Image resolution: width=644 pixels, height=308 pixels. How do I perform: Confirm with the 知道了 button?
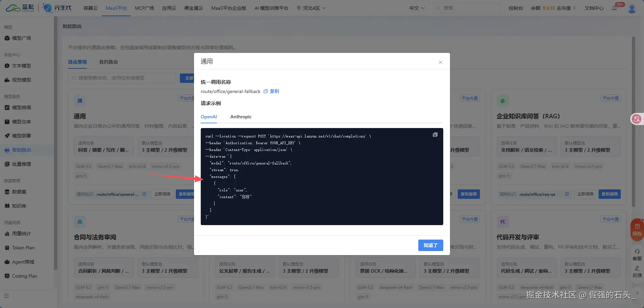pos(430,245)
